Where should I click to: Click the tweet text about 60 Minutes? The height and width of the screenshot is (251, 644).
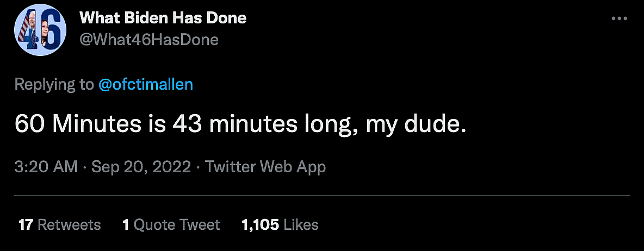240,125
